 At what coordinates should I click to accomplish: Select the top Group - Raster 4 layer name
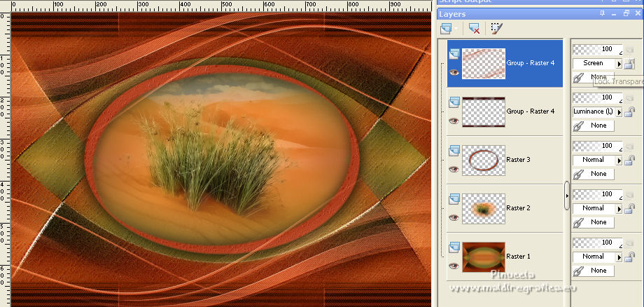530,63
